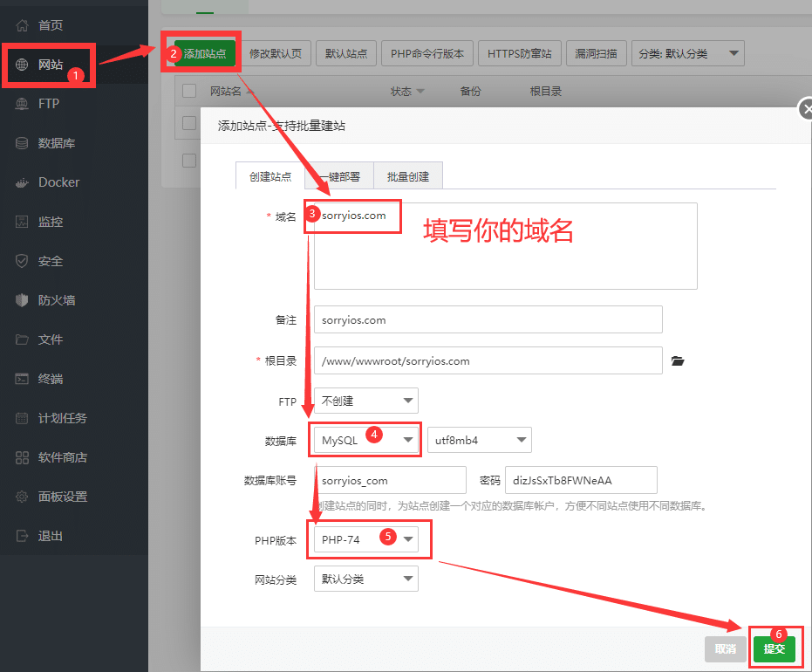Open the terminal icon in sidebar

23,379
